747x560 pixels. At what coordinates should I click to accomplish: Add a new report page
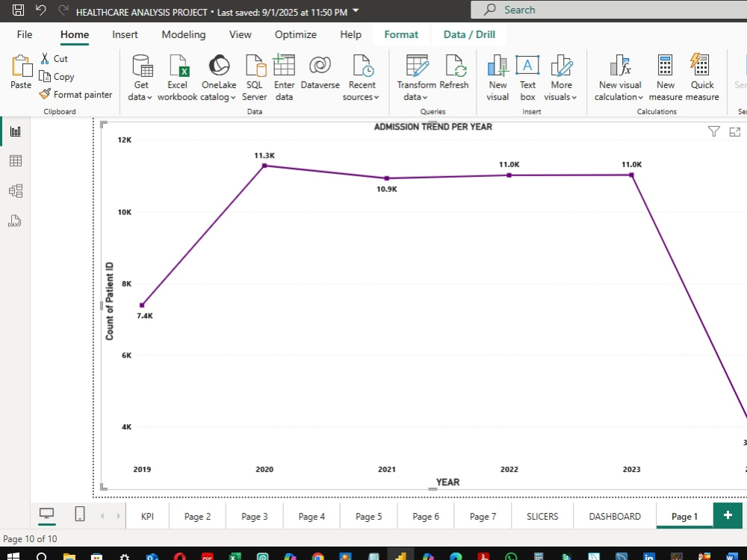(728, 515)
